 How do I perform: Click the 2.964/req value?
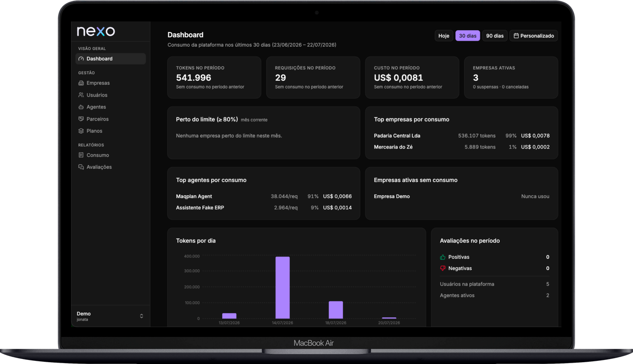pos(286,208)
